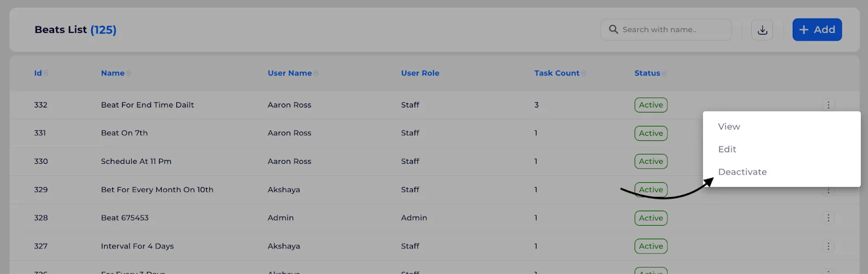Click the Beat For End Time Dailt name
Image resolution: width=868 pixels, height=274 pixels.
pos(147,105)
